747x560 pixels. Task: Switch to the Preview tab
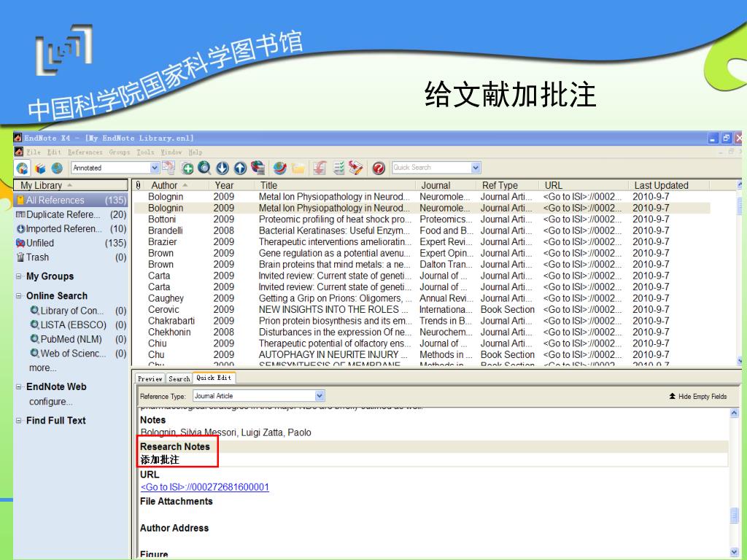[x=150, y=378]
